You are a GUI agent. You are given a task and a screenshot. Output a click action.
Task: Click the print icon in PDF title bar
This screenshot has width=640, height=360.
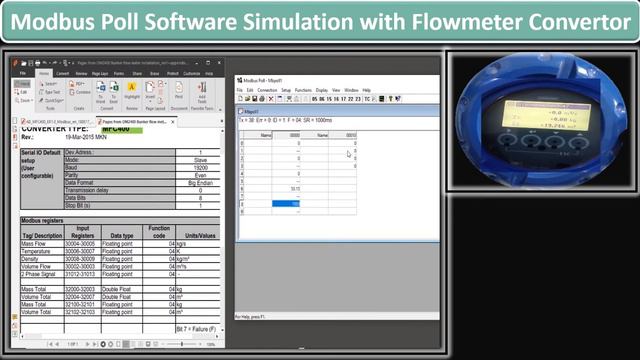(38, 63)
